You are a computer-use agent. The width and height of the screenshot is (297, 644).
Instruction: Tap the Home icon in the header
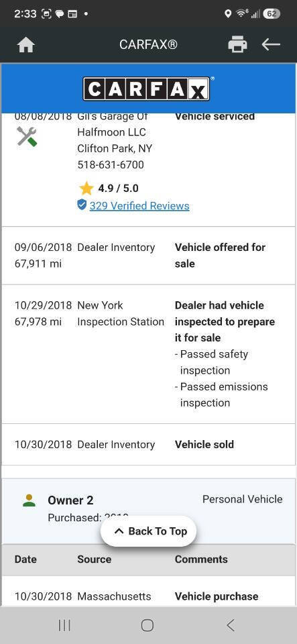pos(26,45)
